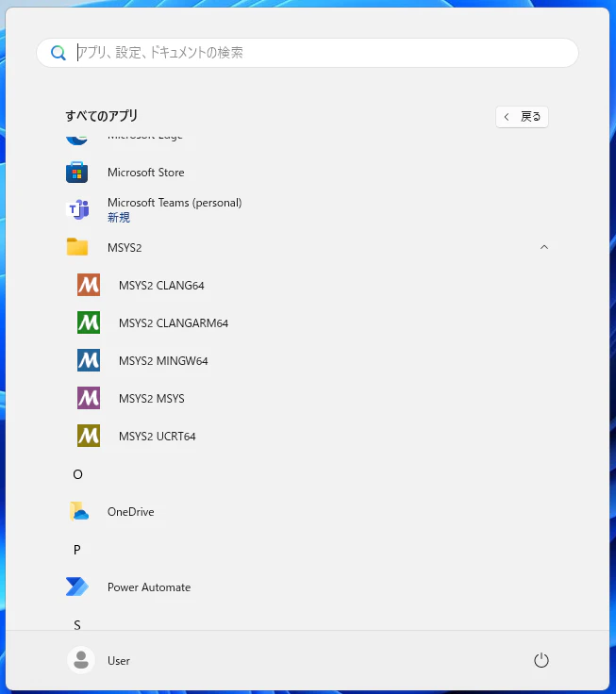The width and height of the screenshot is (616, 694).
Task: Launch MSYS2 MSYS via its purple icon
Action: click(x=89, y=398)
